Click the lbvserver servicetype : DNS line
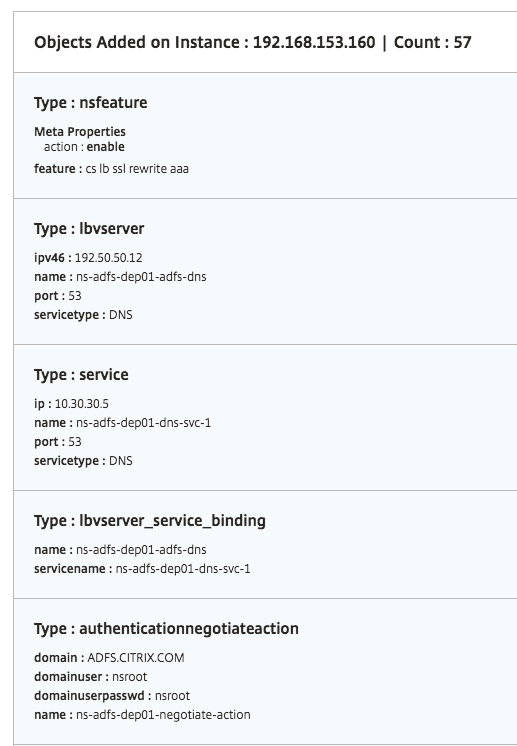517x746 pixels. pos(83,314)
